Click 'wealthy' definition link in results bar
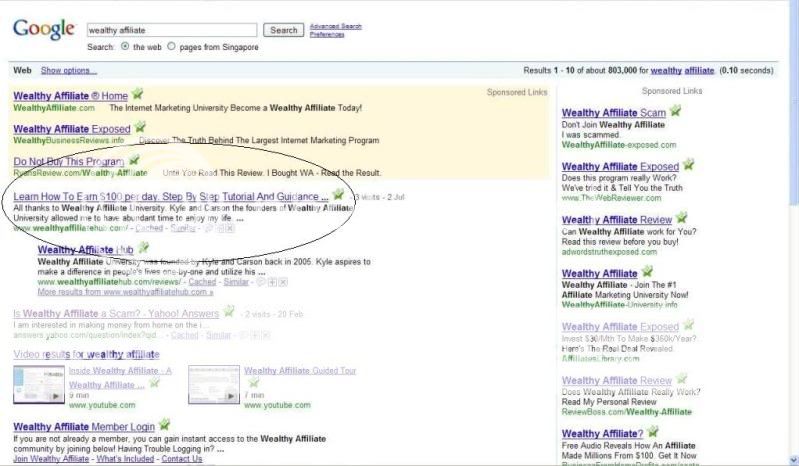Viewport: 799px width, 466px height. [x=666, y=70]
